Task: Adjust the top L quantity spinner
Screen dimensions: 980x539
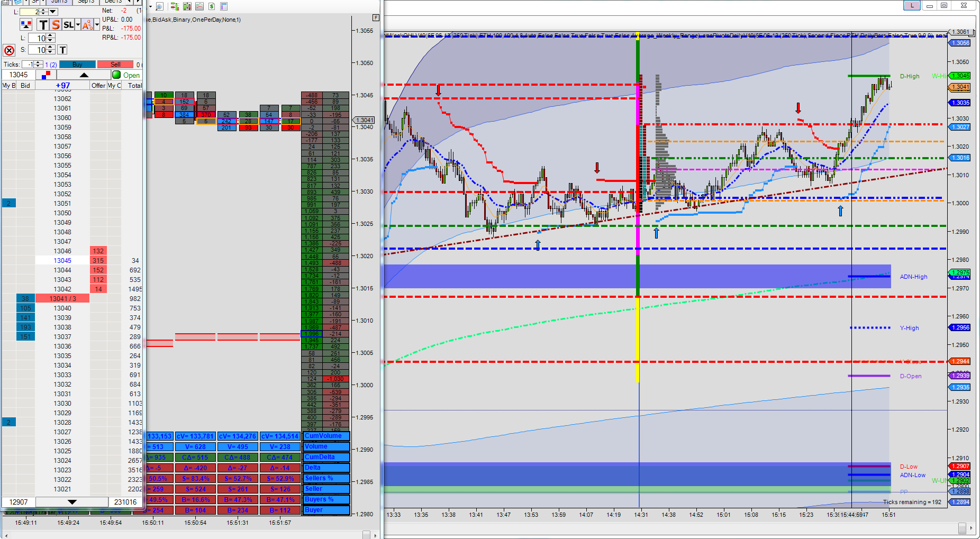Action: point(44,12)
